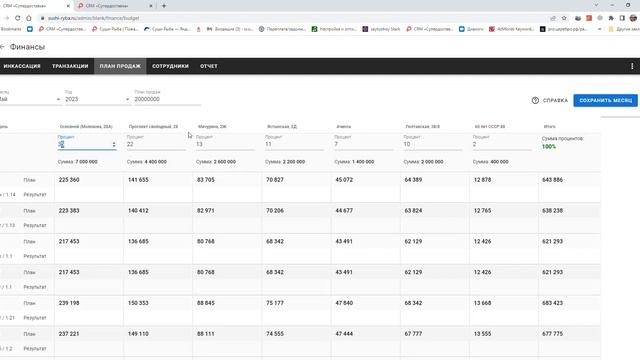Image resolution: width=640 pixels, height=360 pixels.
Task: Click the СОХРАНИТЬ МЕСЯЦ button
Action: tap(605, 100)
